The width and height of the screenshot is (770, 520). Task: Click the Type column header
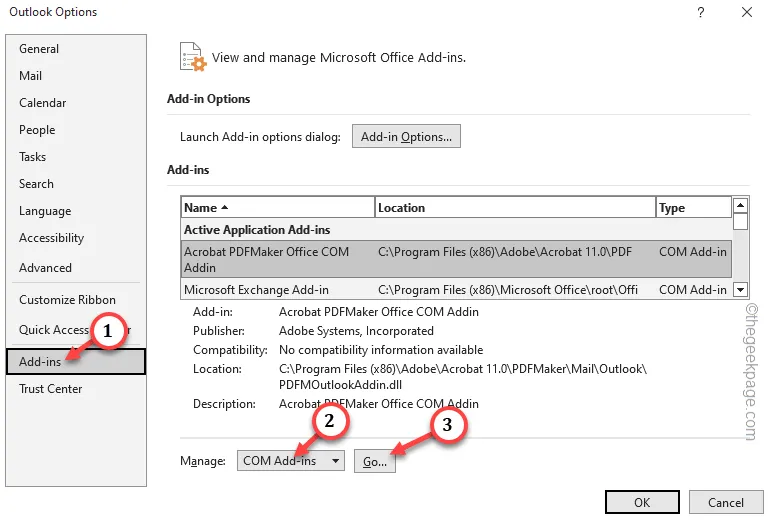coord(693,207)
